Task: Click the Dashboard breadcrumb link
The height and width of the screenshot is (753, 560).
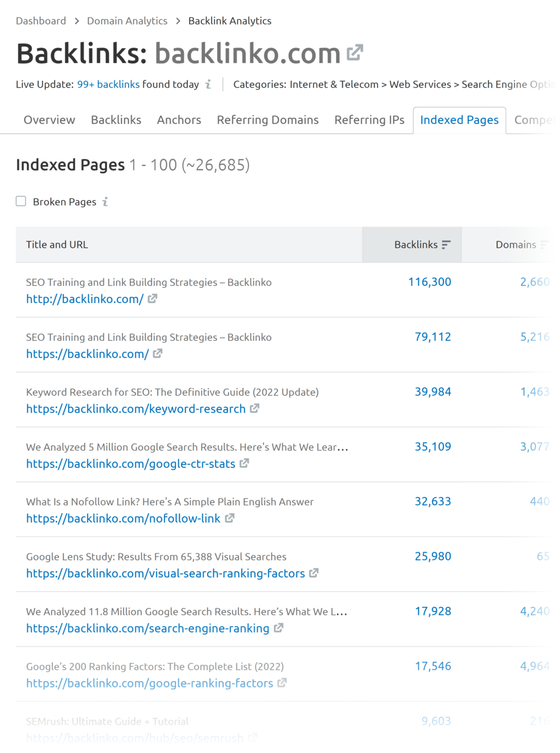Action: click(40, 21)
